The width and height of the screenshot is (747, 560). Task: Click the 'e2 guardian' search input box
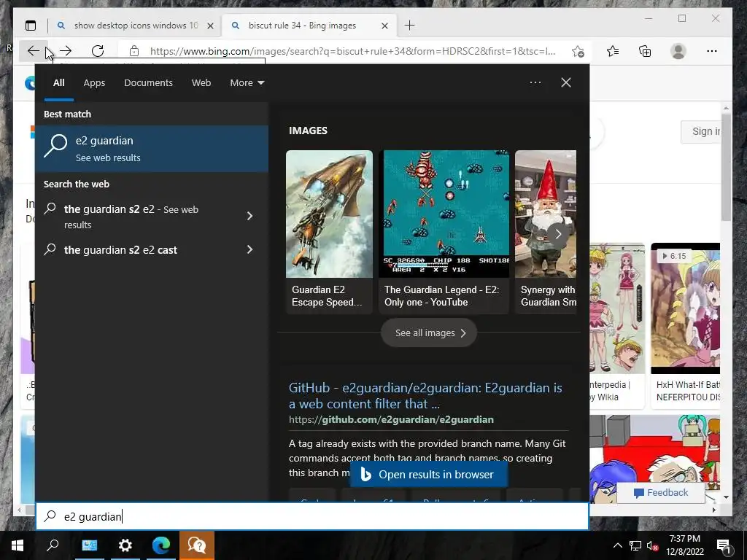[x=312, y=516]
